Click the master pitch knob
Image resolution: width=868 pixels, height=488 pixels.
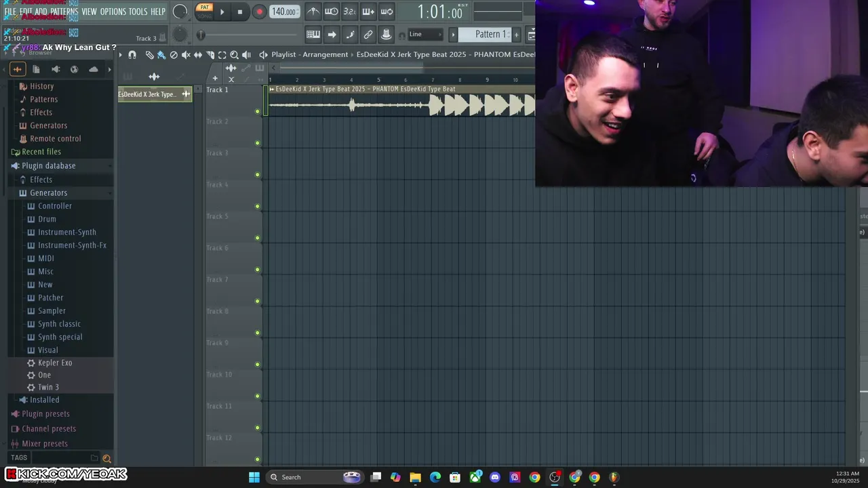(180, 35)
